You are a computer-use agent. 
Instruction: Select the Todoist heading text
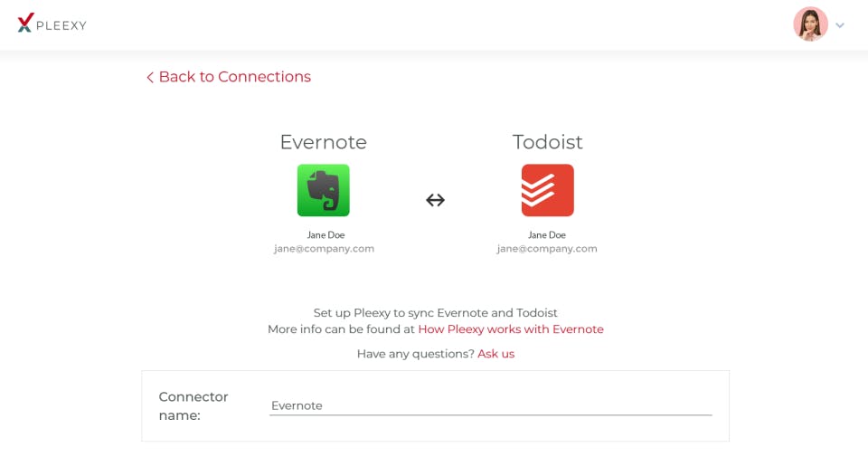[547, 142]
